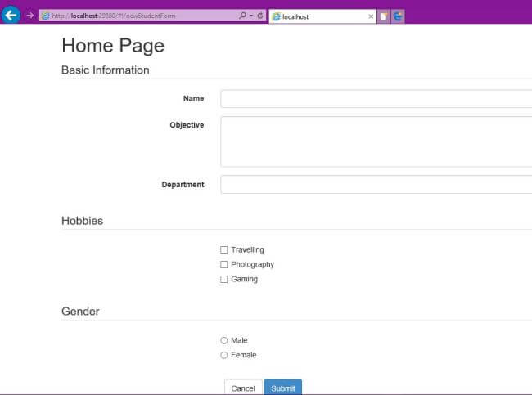Open a new tab
The width and height of the screenshot is (532, 395).
(384, 16)
